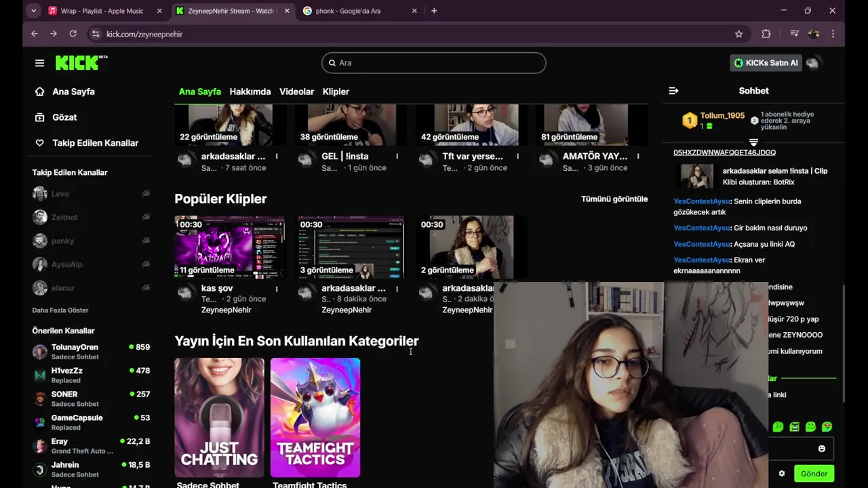This screenshot has height=488, width=868.
Task: Open options for Tft var yerse video
Action: coord(517,157)
